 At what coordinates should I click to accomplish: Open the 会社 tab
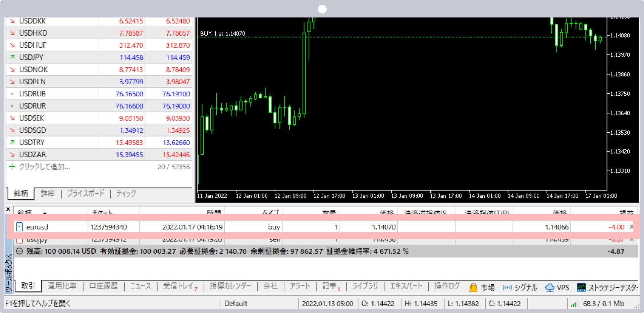tap(270, 286)
